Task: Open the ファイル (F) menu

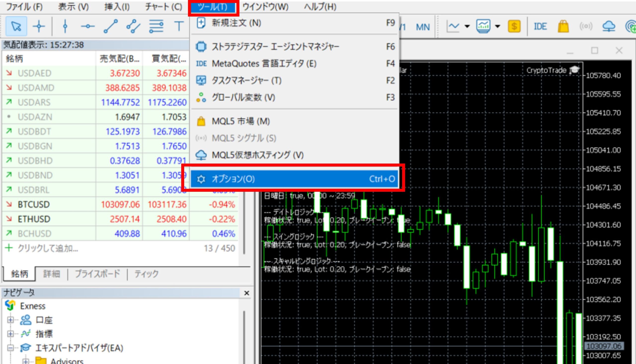Action: point(24,7)
